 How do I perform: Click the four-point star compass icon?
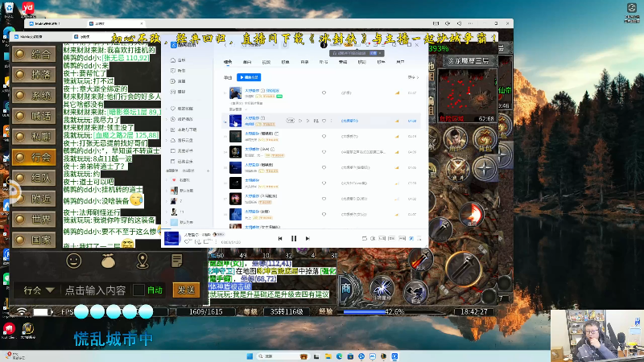[x=485, y=169]
